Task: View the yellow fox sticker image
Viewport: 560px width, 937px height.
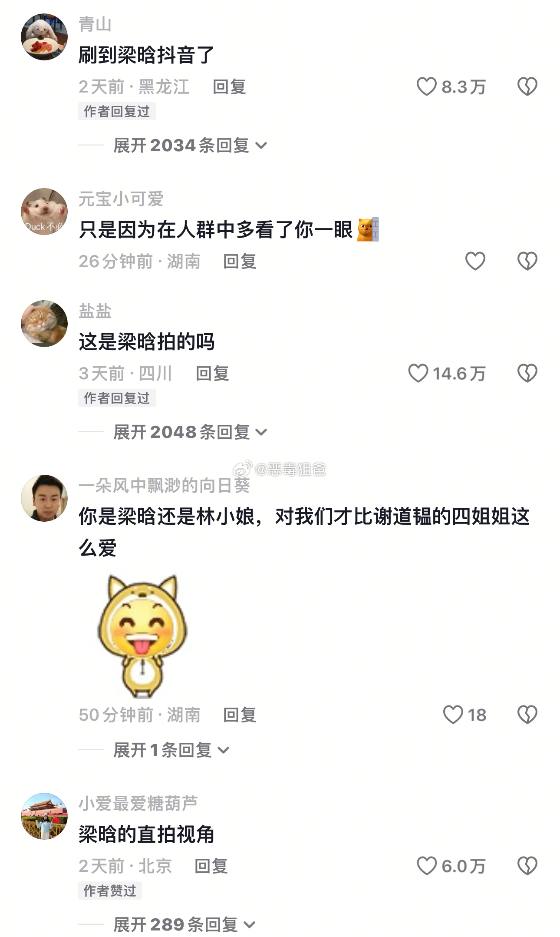Action: pyautogui.click(x=142, y=635)
